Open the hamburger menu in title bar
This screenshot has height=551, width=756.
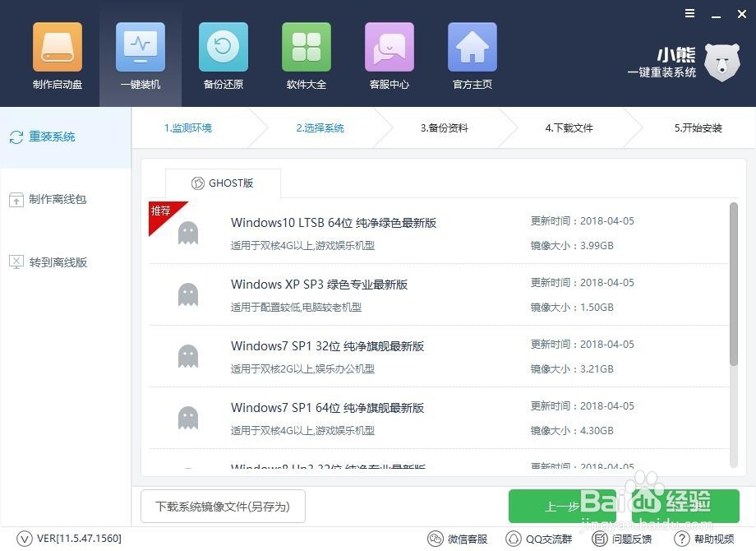pos(689,13)
